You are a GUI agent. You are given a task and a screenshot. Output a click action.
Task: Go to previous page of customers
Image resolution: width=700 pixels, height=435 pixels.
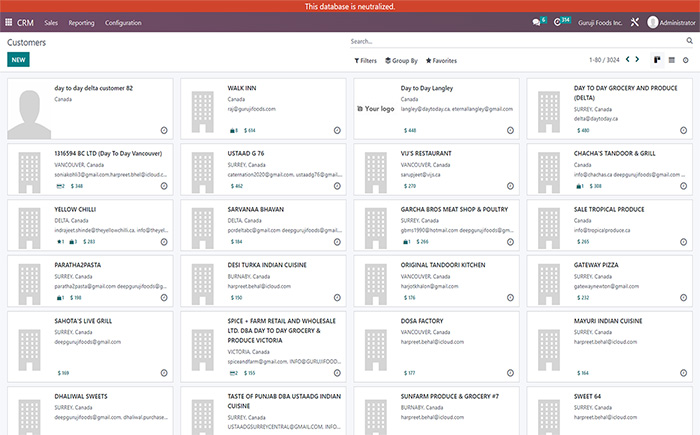[628, 59]
